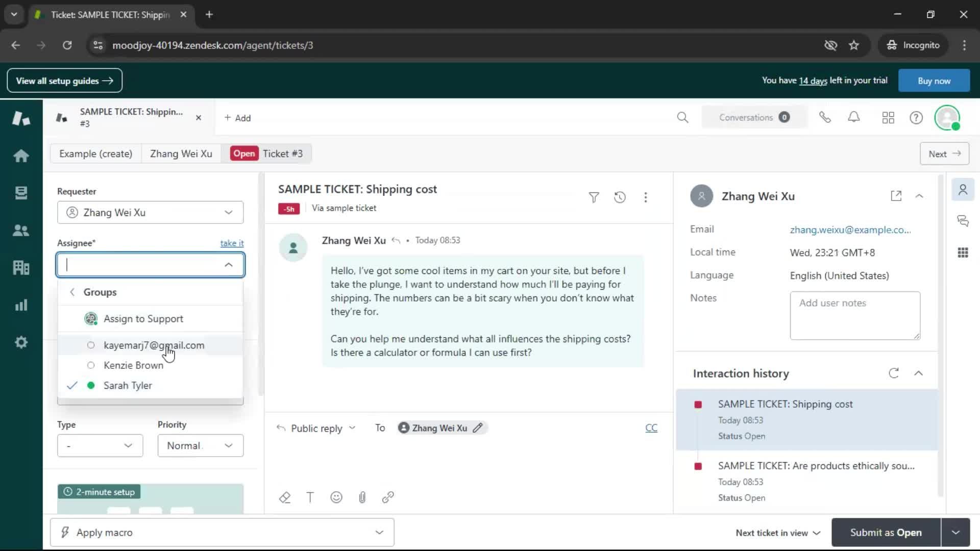Viewport: 980px width, 551px height.
Task: Open the Zendesk products grid icon
Action: [888, 118]
